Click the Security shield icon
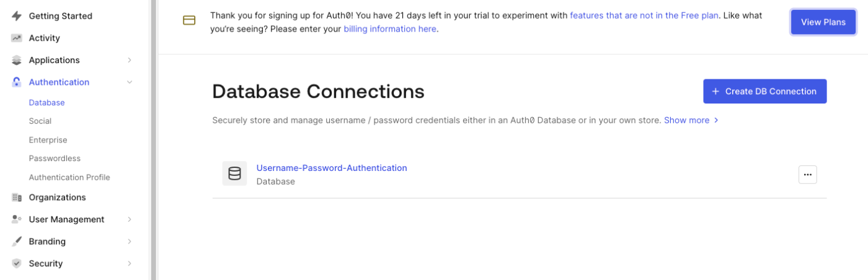Image resolution: width=868 pixels, height=280 pixels. pos(17,263)
